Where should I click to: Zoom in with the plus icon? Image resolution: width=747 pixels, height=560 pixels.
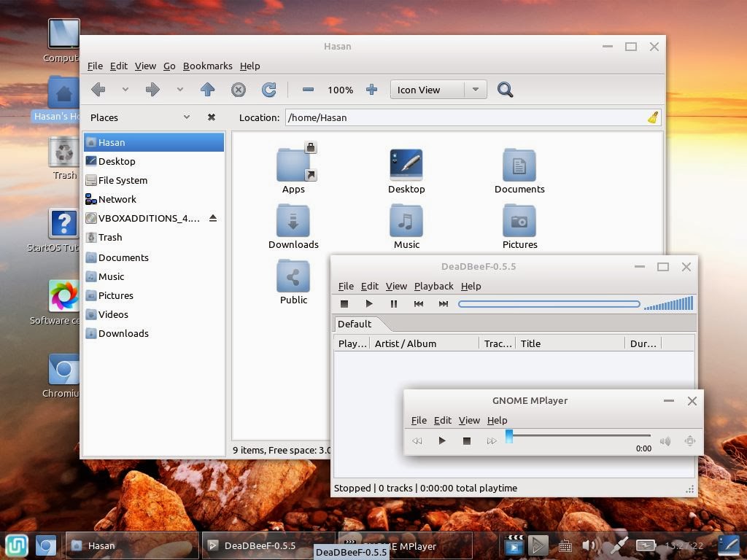coord(371,90)
